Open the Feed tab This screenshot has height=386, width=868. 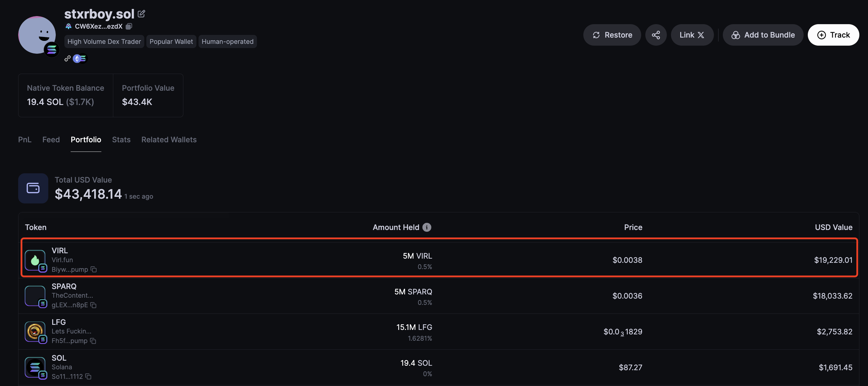coord(51,140)
